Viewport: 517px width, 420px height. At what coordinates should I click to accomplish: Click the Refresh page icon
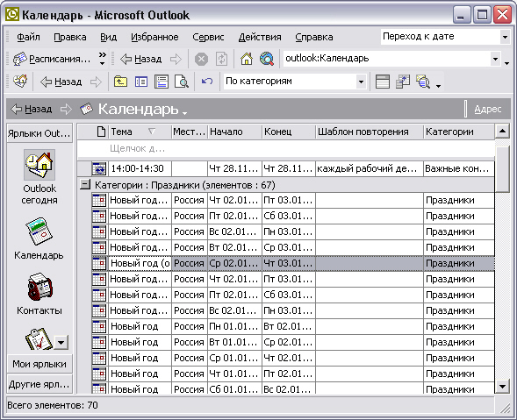point(221,60)
